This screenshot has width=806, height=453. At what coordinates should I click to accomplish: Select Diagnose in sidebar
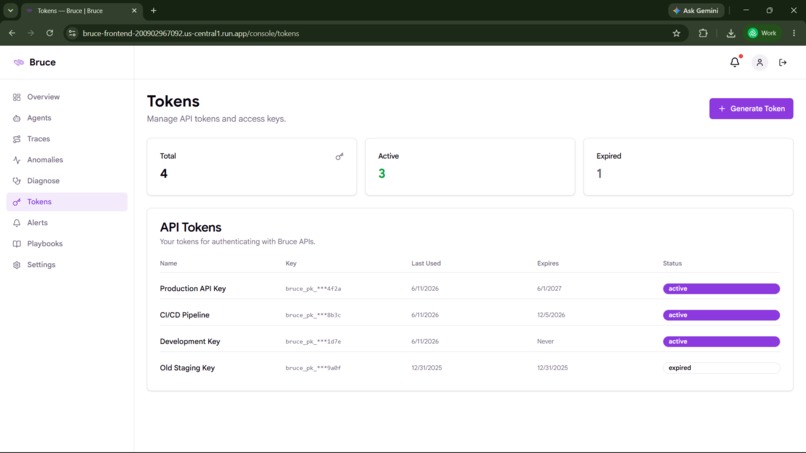[x=43, y=181]
